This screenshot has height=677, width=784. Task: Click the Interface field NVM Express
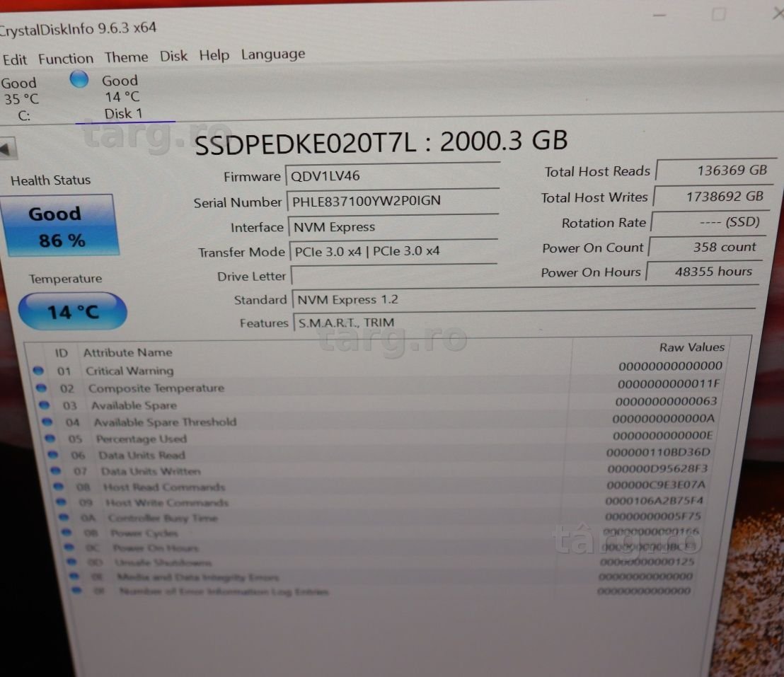pyautogui.click(x=394, y=226)
